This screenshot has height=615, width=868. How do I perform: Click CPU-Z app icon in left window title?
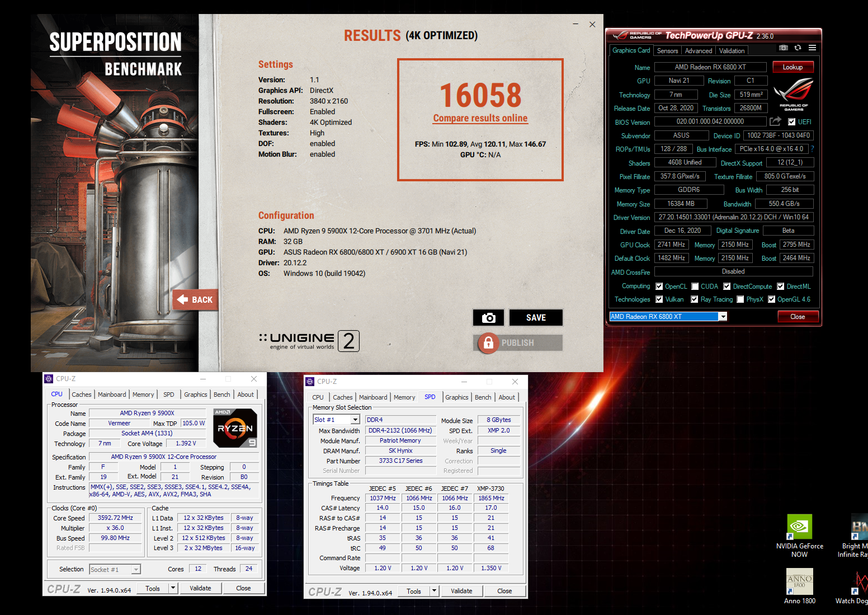click(49, 379)
